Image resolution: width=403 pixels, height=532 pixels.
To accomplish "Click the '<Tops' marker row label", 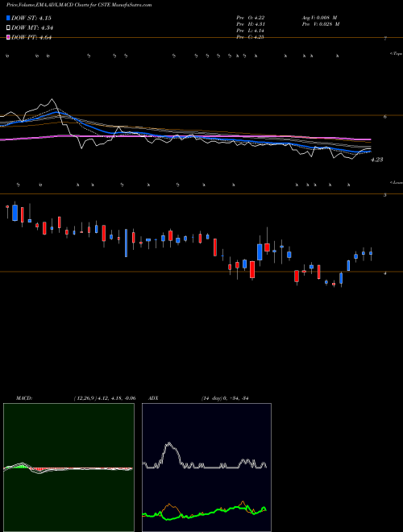I will pyautogui.click(x=396, y=54).
